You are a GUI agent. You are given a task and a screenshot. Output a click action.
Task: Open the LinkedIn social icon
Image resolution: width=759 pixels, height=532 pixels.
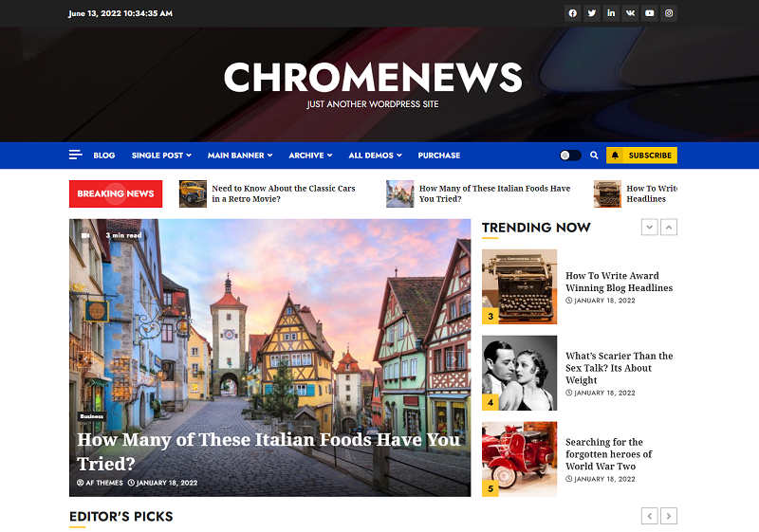tap(611, 13)
